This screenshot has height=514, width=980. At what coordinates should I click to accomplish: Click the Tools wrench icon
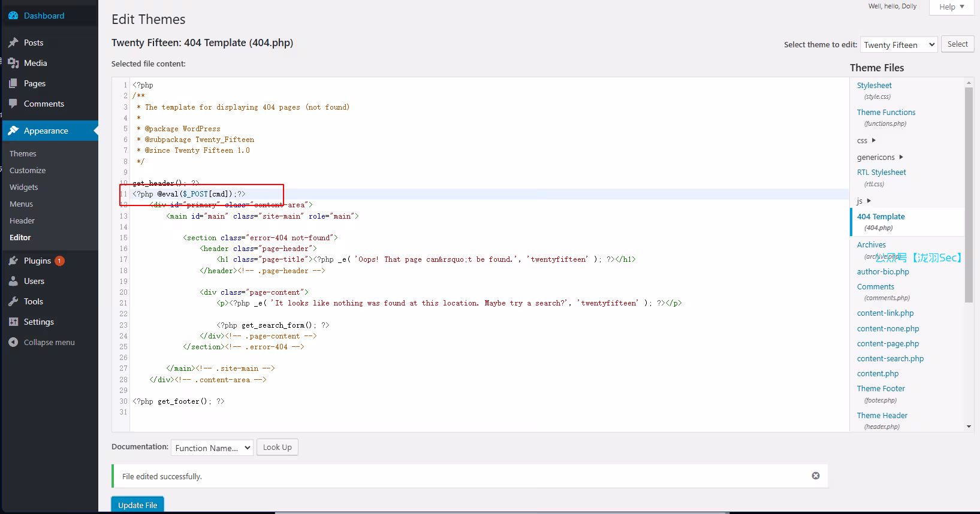point(13,301)
